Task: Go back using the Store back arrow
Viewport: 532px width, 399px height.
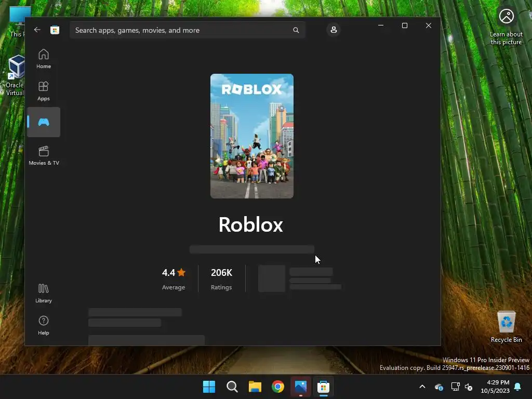Action: [37, 30]
